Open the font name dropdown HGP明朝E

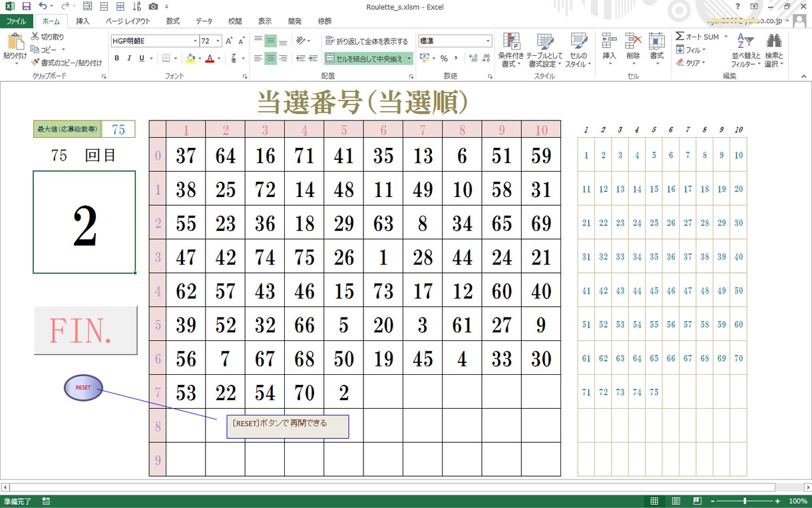point(195,41)
